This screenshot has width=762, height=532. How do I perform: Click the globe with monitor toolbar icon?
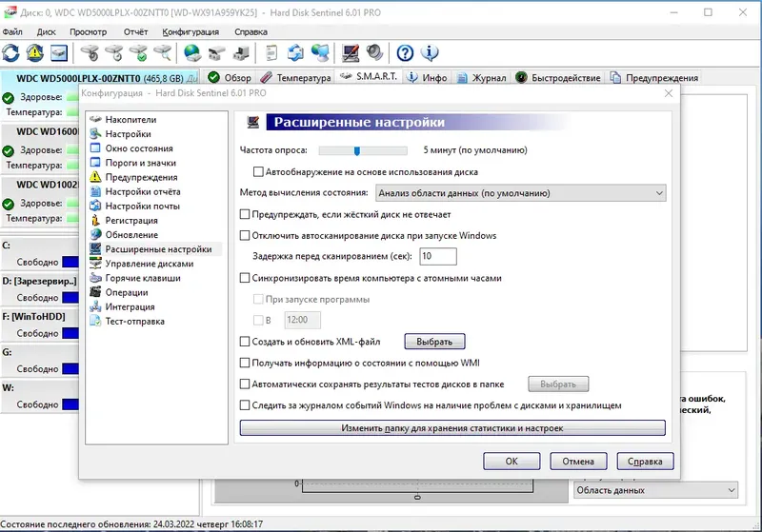[x=320, y=53]
